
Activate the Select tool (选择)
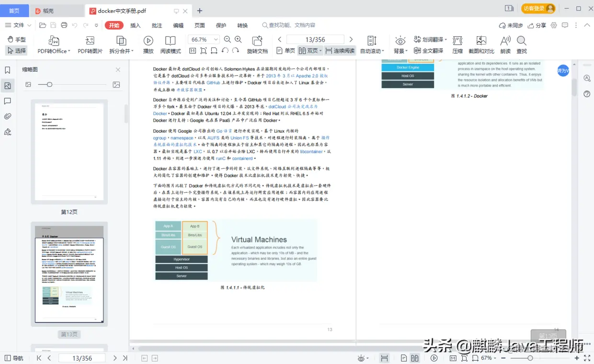click(17, 50)
